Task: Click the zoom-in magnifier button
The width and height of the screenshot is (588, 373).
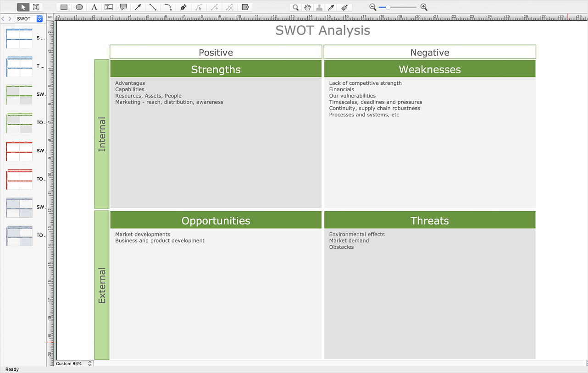Action: (x=424, y=7)
